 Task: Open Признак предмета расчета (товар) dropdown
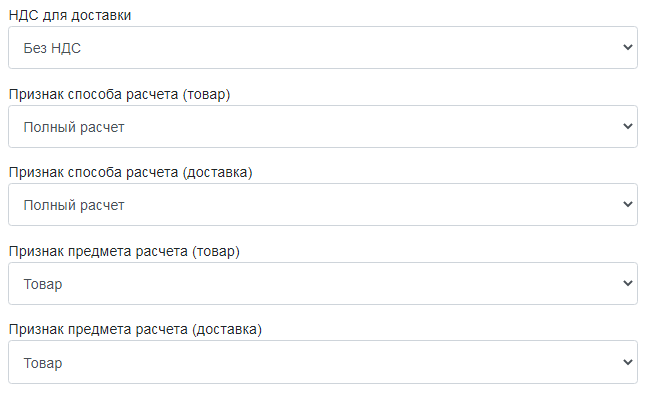[323, 284]
